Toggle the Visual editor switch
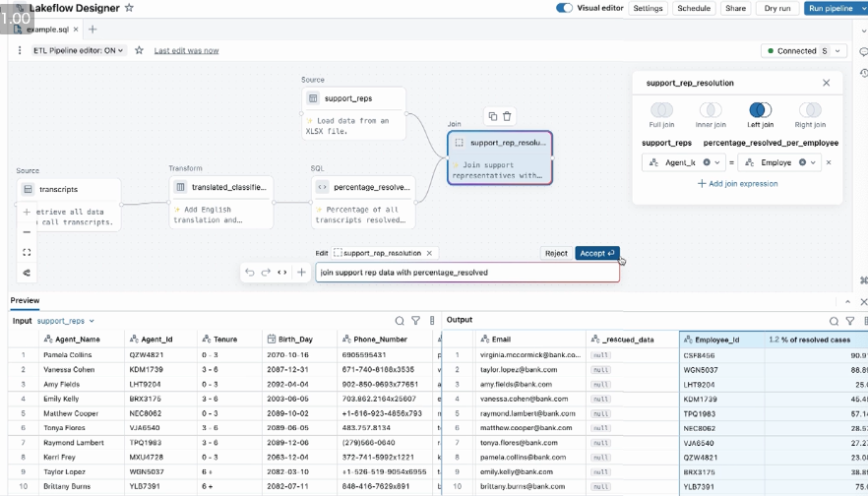Viewport: 868px width, 496px height. 564,8
